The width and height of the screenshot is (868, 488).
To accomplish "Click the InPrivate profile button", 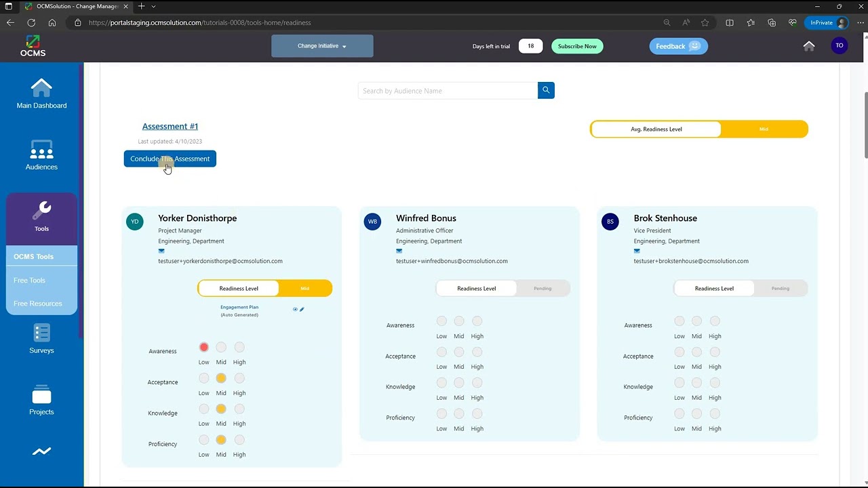I will (x=826, y=22).
